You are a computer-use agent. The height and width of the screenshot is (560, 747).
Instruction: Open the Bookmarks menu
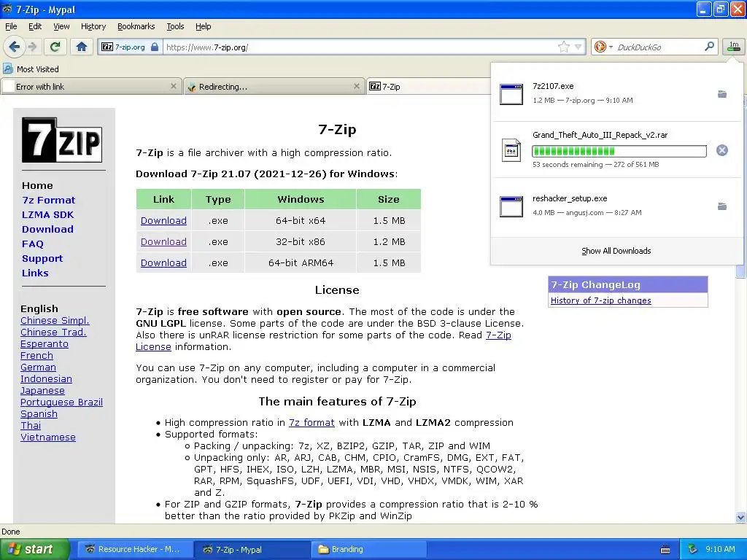pos(136,26)
